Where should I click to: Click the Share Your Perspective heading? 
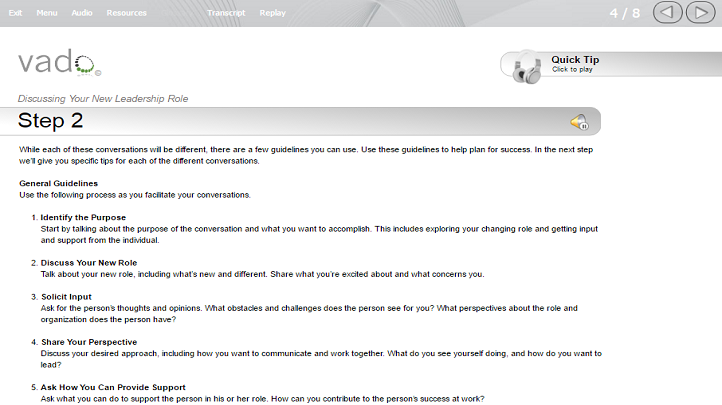click(89, 342)
